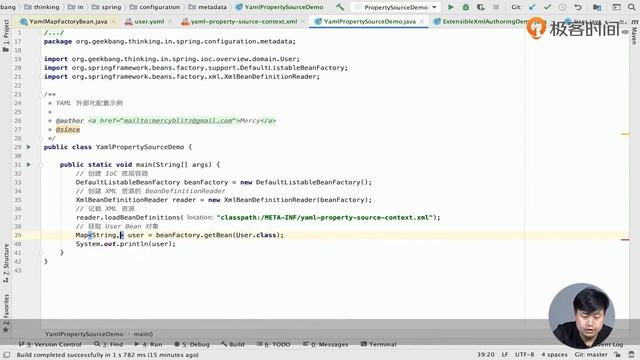
Task: Change file encoding UTF-8 in status bar
Action: (524, 355)
